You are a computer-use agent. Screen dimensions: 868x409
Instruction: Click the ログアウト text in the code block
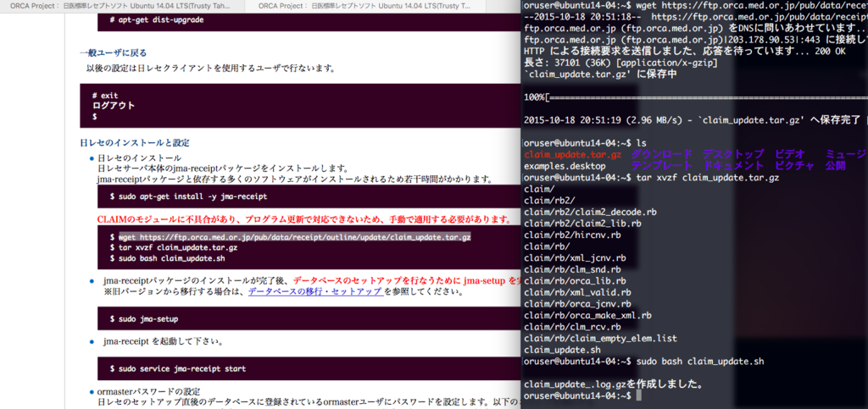pyautogui.click(x=114, y=106)
